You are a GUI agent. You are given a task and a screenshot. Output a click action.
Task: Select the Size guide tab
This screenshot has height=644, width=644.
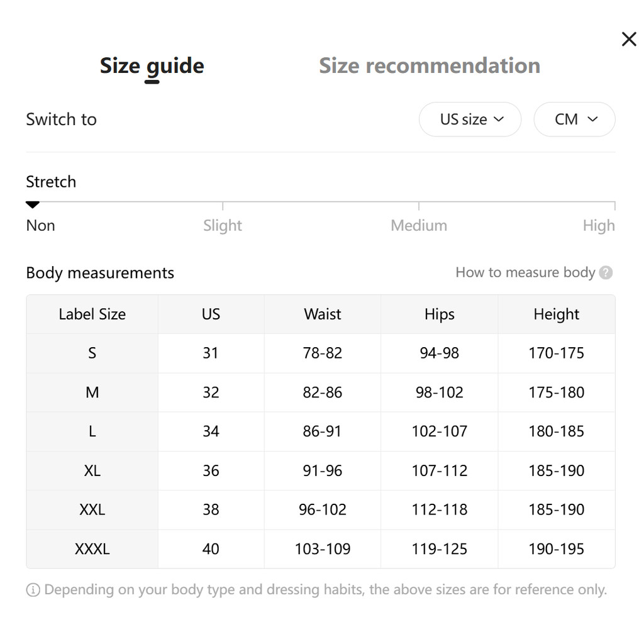coord(152,65)
